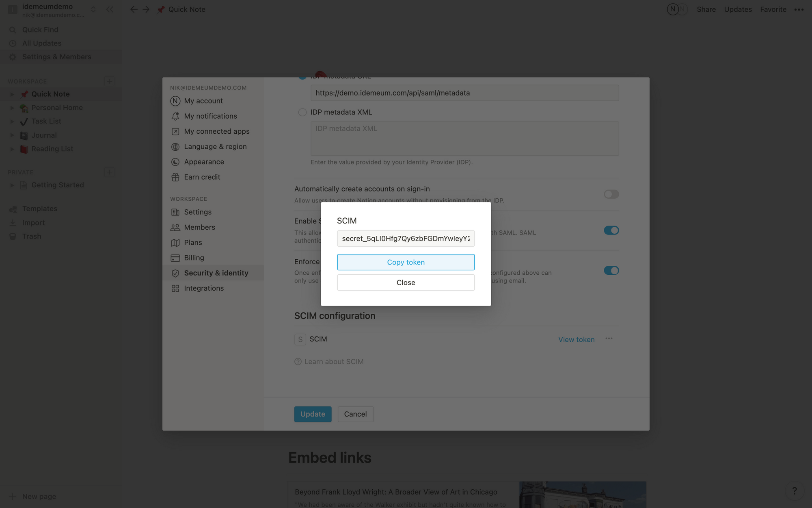The height and width of the screenshot is (508, 812).
Task: Click the workspace Settings building icon
Action: coord(175,212)
